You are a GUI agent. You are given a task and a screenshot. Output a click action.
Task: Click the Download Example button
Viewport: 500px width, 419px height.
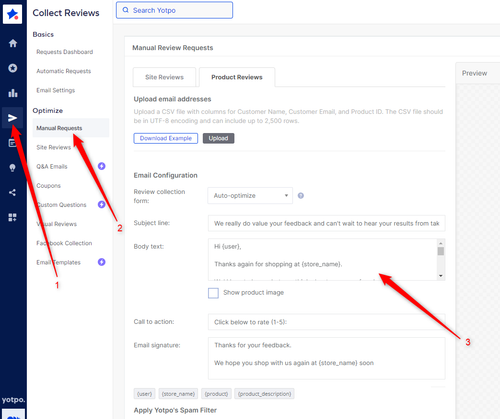(x=166, y=138)
